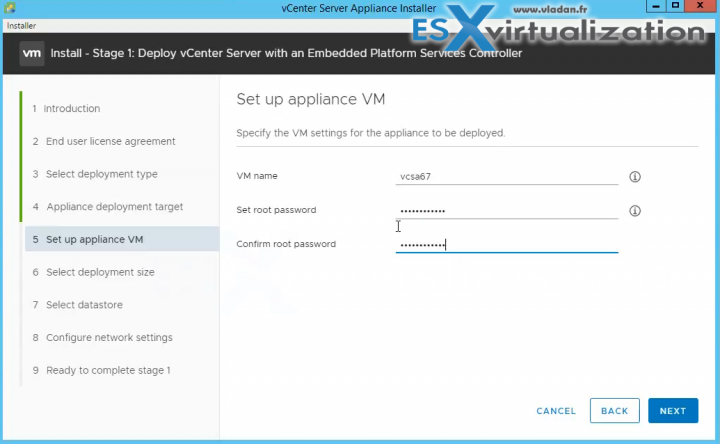Cancel the installer wizard
Image resolution: width=720 pixels, height=444 pixels.
coord(556,411)
